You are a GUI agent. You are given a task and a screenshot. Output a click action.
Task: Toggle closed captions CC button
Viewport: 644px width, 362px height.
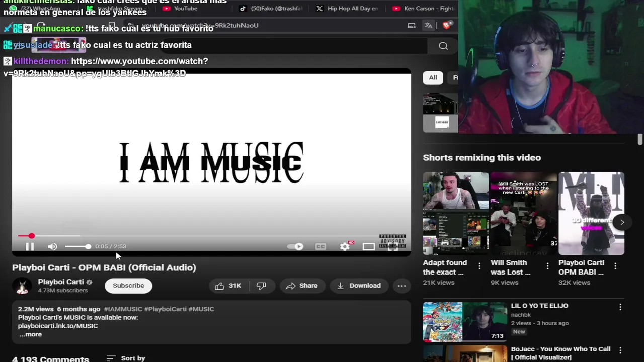click(x=320, y=246)
